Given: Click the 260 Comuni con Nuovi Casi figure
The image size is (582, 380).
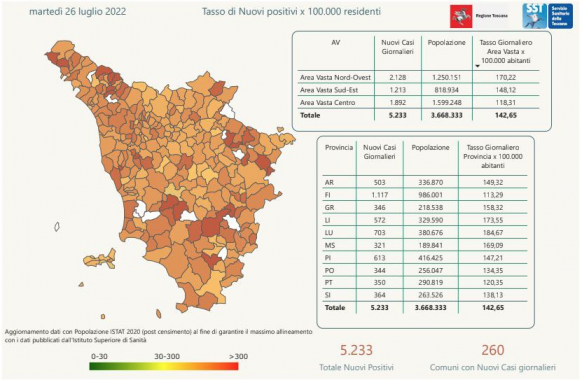Looking at the screenshot, I should click(493, 350).
